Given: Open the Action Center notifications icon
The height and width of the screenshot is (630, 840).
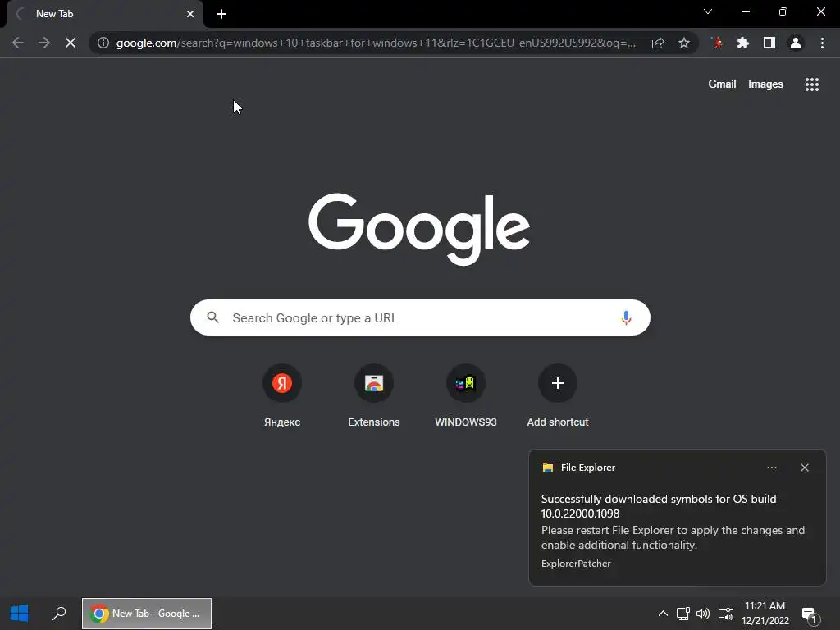Looking at the screenshot, I should click(x=810, y=615).
